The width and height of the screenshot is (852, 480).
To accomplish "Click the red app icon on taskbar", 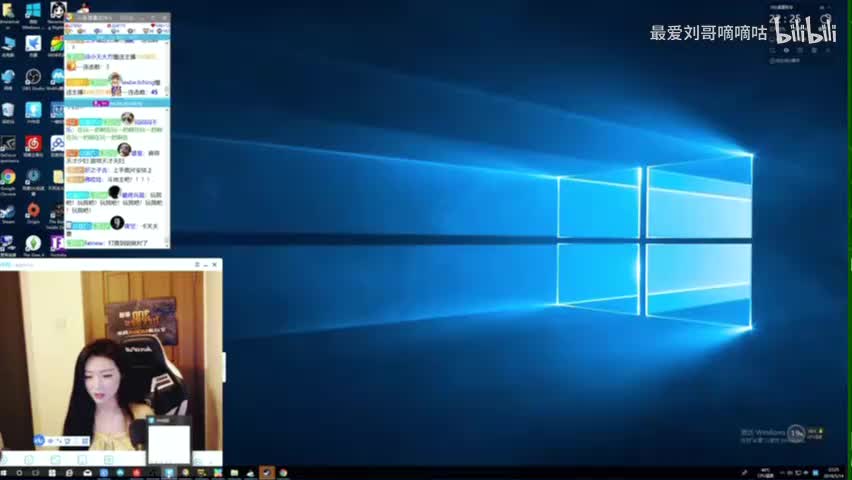I will point(136,473).
